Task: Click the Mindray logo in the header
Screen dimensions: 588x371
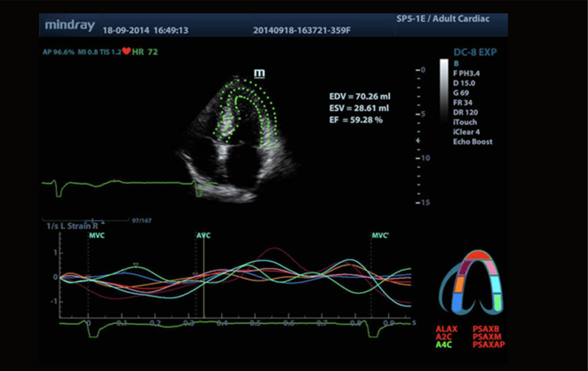Action: click(x=70, y=25)
